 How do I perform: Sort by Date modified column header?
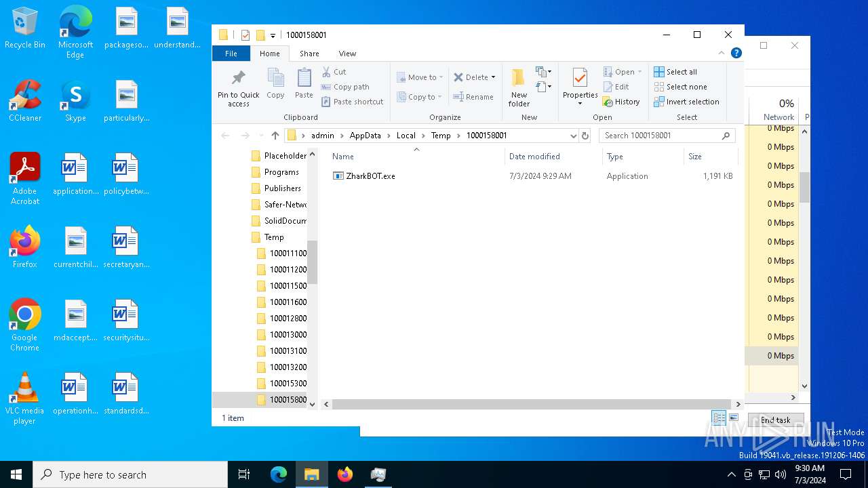pyautogui.click(x=553, y=157)
